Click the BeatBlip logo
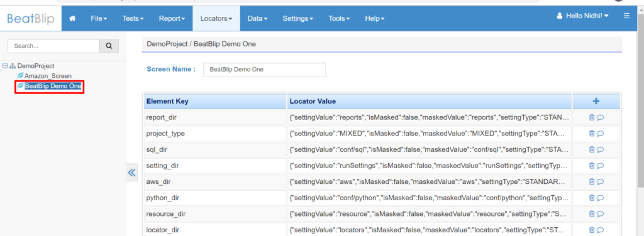The height and width of the screenshot is (236, 644). pos(31,18)
